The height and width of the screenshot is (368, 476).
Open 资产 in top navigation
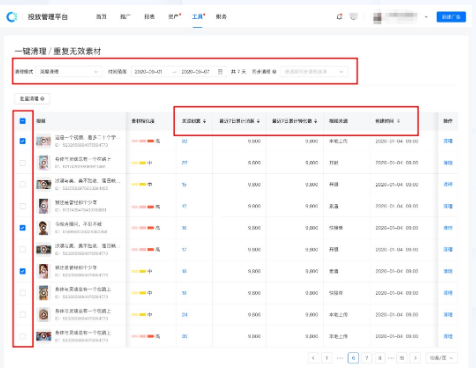[174, 17]
